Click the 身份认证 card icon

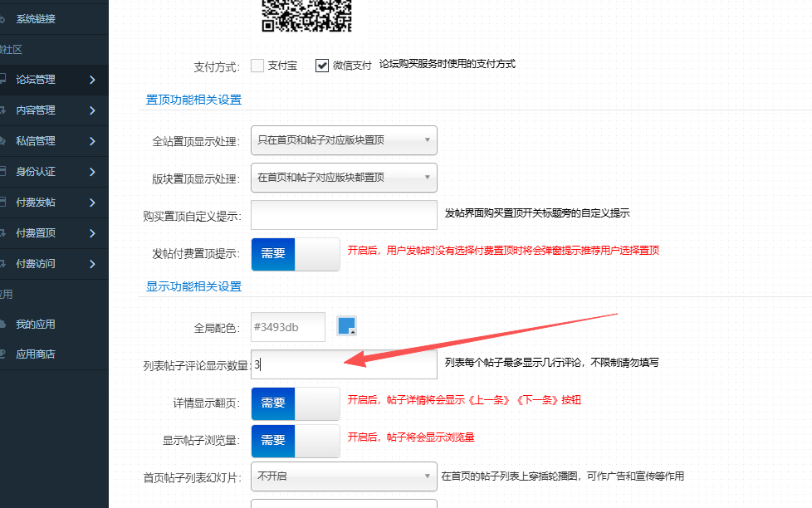click(x=3, y=172)
